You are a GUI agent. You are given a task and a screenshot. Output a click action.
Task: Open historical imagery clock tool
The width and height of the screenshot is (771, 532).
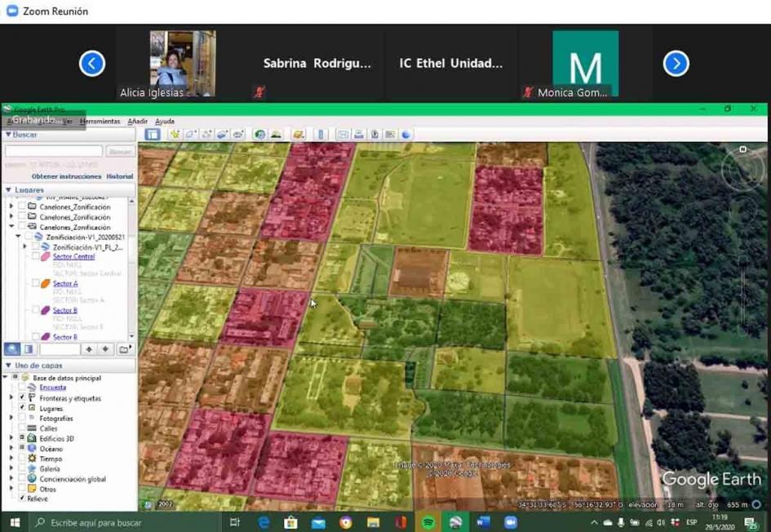pos(259,135)
